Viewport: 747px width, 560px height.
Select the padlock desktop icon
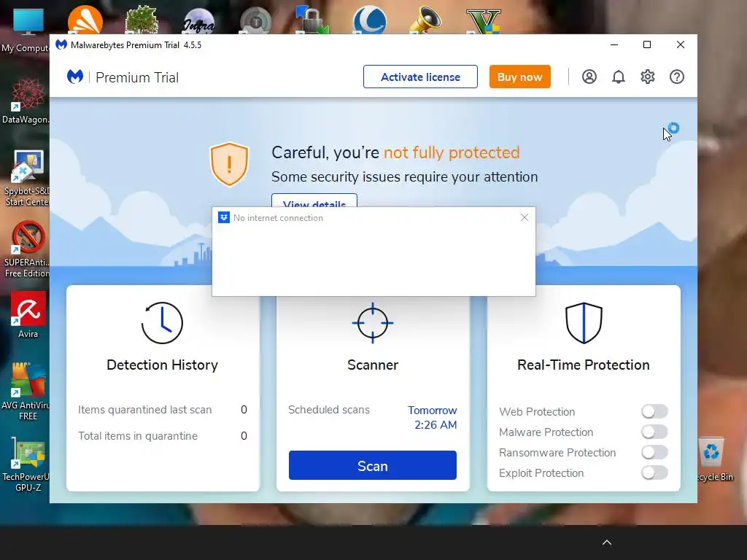(311, 20)
